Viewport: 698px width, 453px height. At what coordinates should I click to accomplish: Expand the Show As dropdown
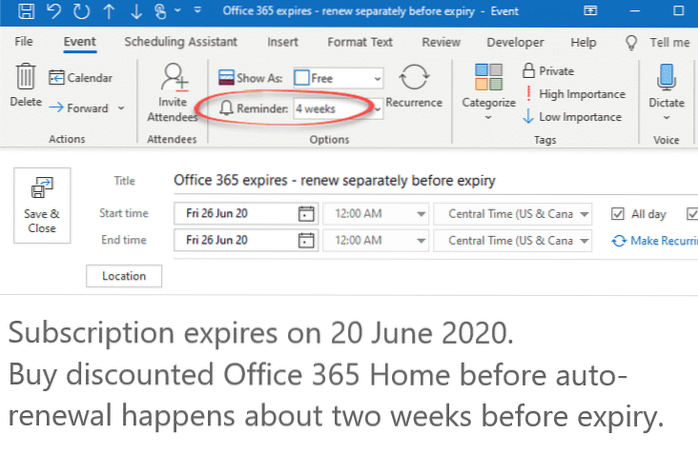pyautogui.click(x=376, y=78)
